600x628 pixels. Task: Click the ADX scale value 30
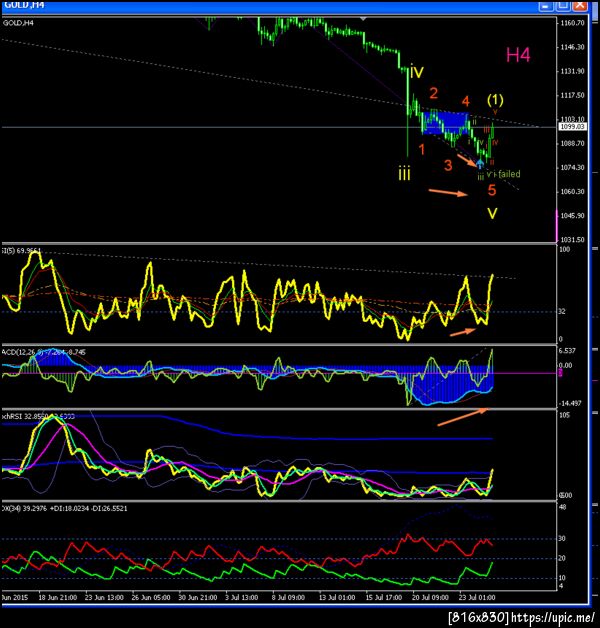[562, 539]
